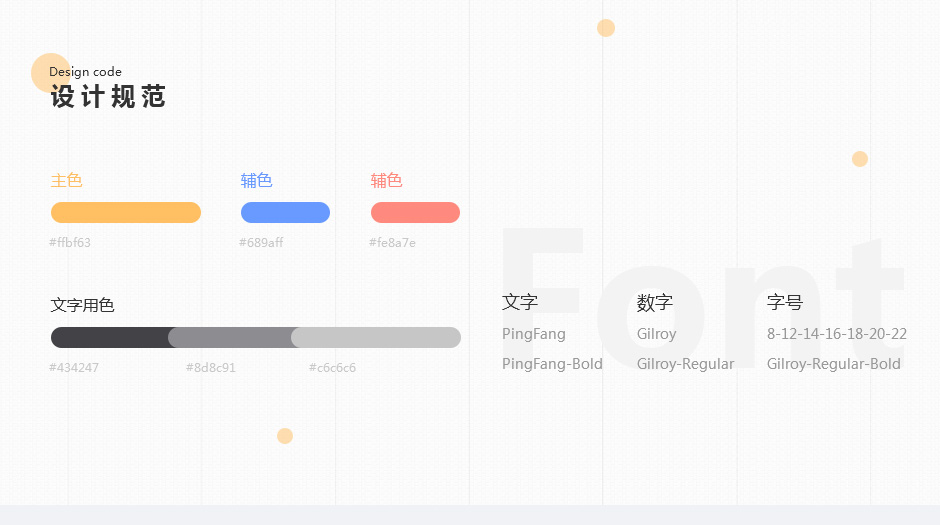
Task: Click the blue 辅色 label
Action: [x=257, y=180]
